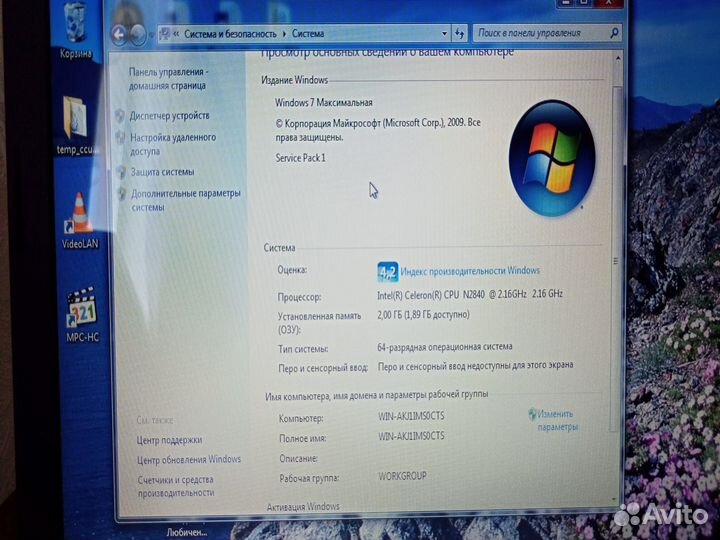Open Панель управления - домашняя страница link
The height and width of the screenshot is (540, 720).
[168, 79]
